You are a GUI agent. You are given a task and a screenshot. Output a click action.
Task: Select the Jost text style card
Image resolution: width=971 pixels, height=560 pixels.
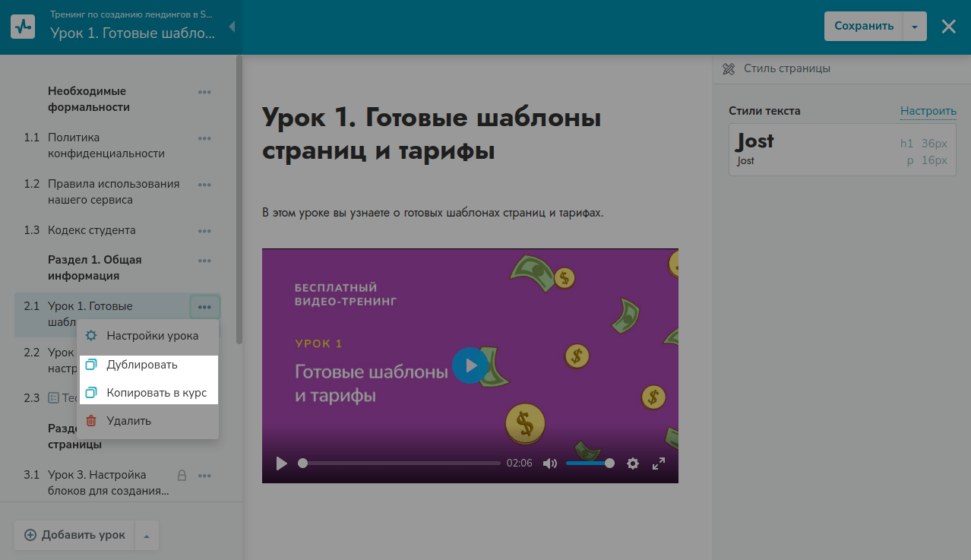pos(842,150)
